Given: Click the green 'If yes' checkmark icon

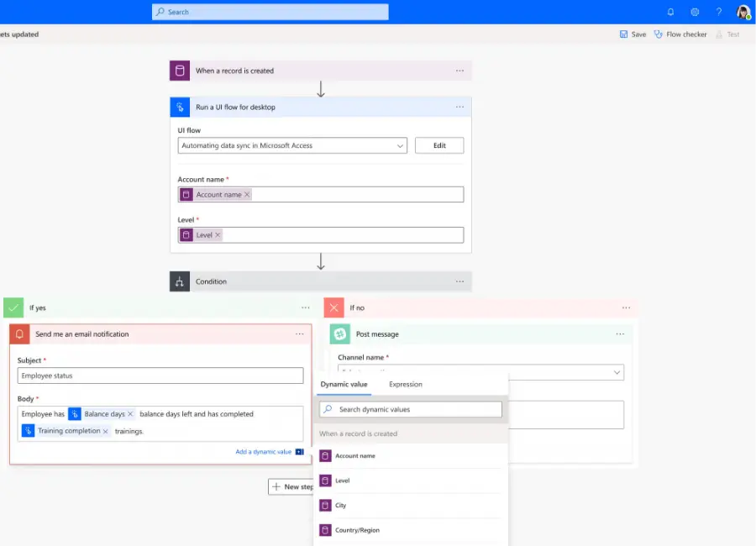Looking at the screenshot, I should [x=13, y=307].
